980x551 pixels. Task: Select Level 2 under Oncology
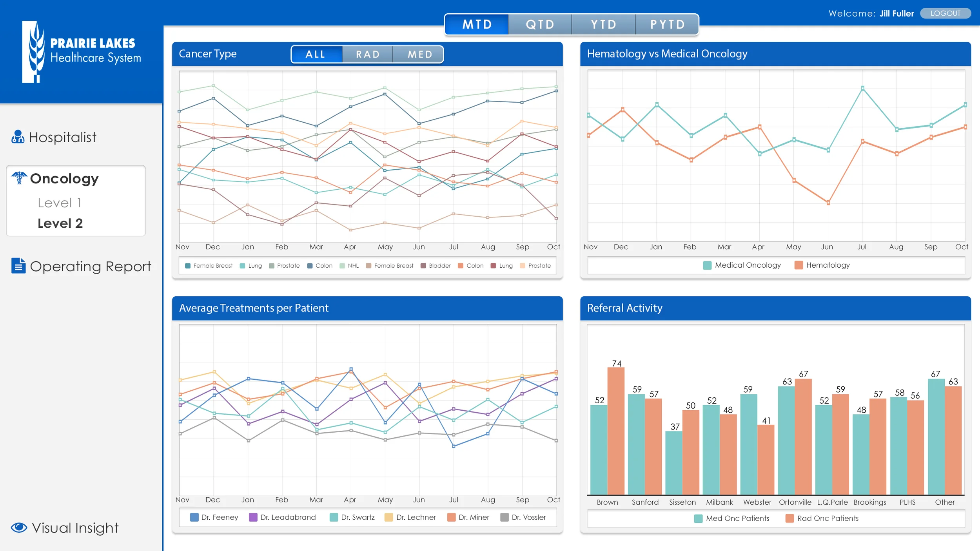[x=60, y=223]
